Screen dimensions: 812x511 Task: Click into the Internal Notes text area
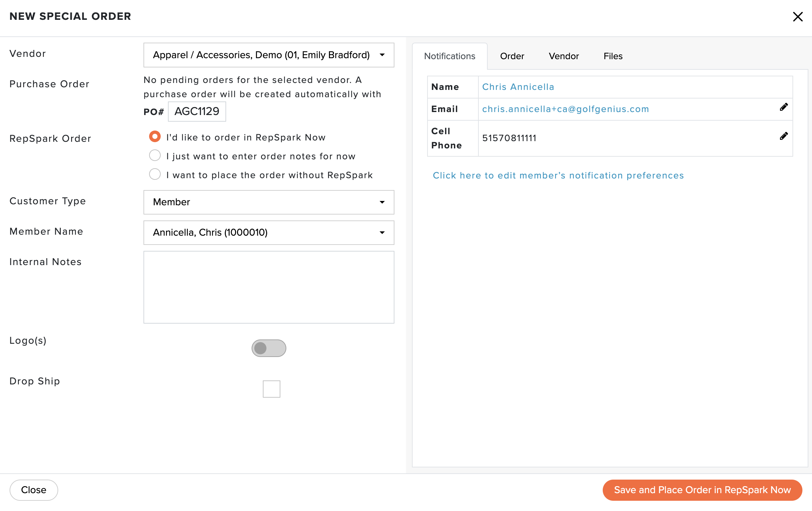coord(269,287)
